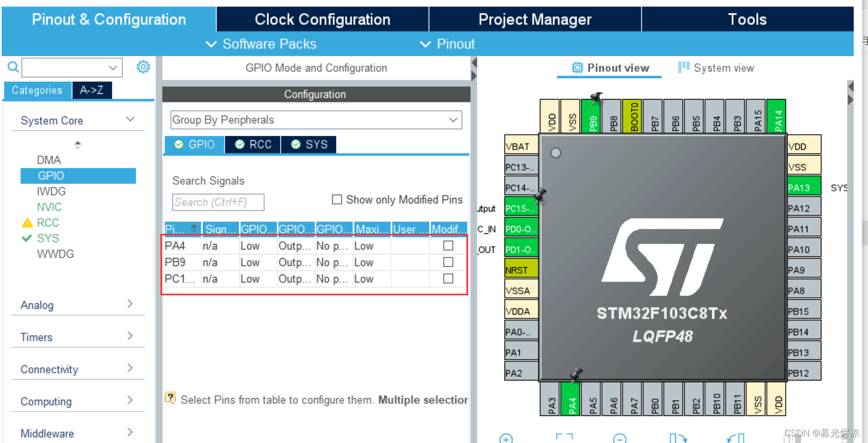The height and width of the screenshot is (443, 868).
Task: Open the Pinout dropdown menu
Action: (x=447, y=44)
